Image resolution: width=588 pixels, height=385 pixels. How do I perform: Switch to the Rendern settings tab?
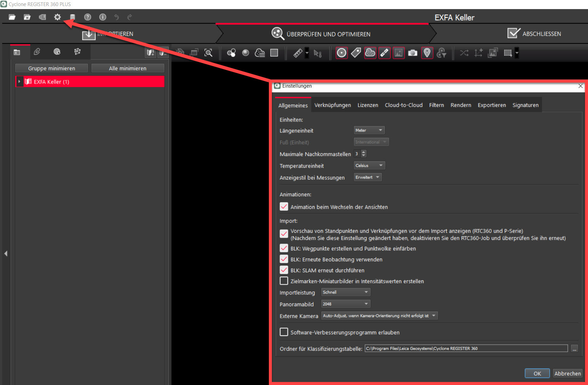pyautogui.click(x=461, y=105)
